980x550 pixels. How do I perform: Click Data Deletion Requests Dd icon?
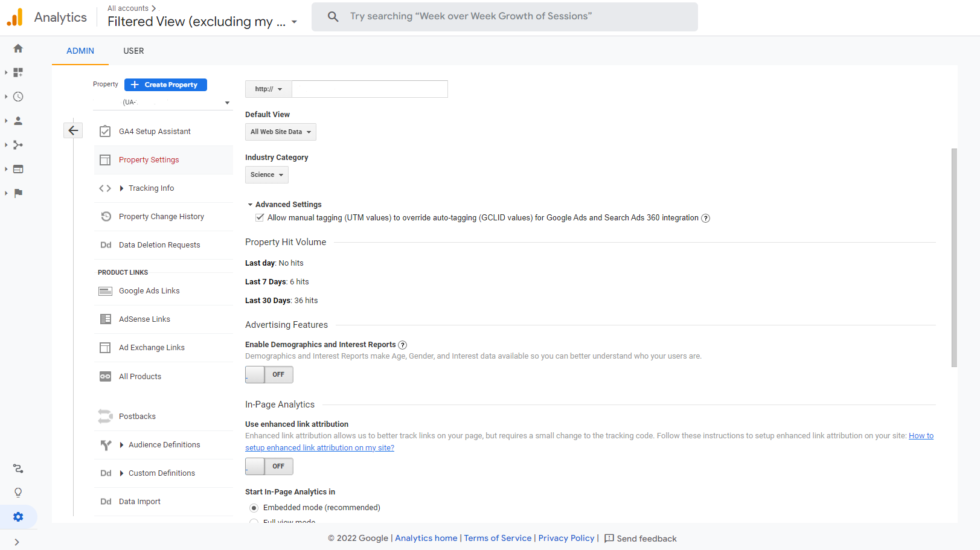[x=106, y=245]
